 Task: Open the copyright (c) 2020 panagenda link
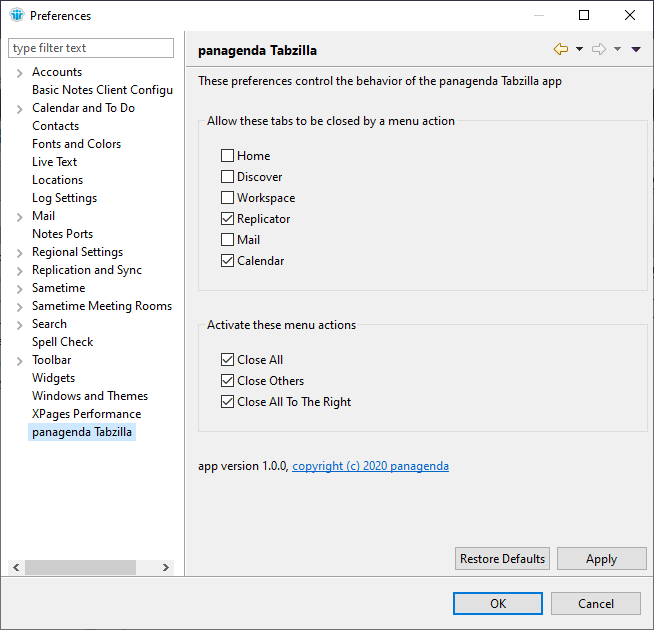(370, 466)
